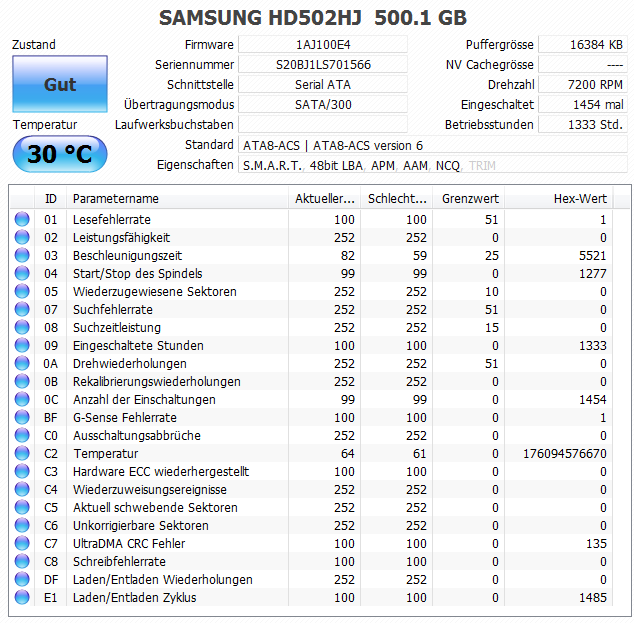Click the Eigenschaften field listing S.M.A.R.T.
Screen dimensions: 634x623
tap(433, 165)
